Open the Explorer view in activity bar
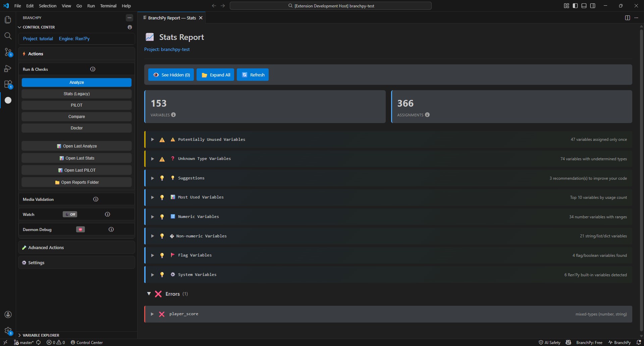The image size is (644, 346). (8, 20)
